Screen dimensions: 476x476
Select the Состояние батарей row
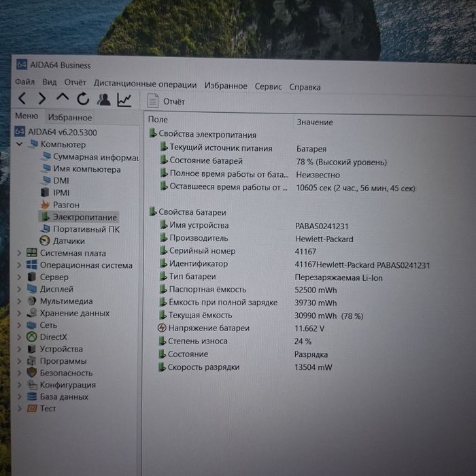(273, 161)
